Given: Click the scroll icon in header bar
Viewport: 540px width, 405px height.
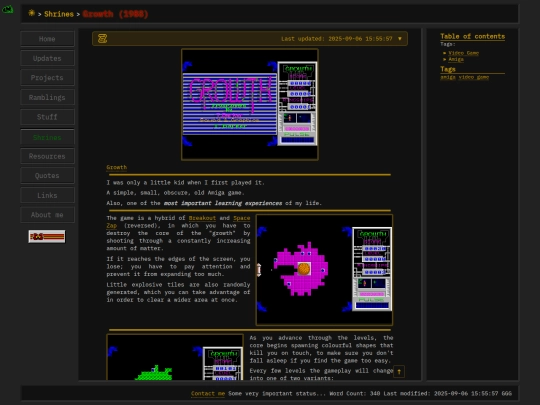Looking at the screenshot, I should click(102, 39).
